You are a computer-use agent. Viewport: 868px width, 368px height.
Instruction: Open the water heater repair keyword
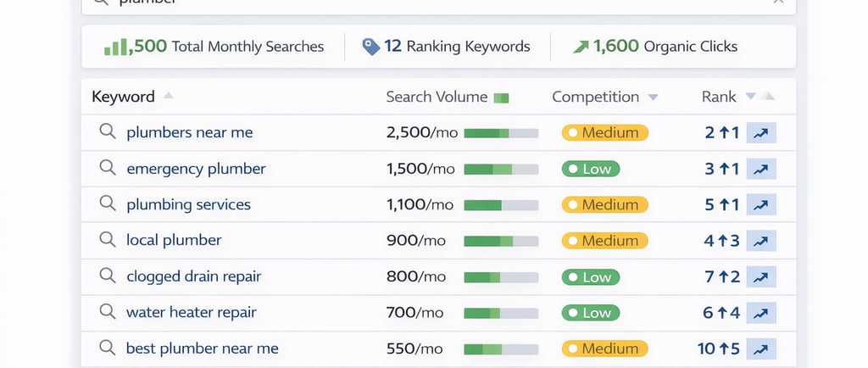(191, 313)
